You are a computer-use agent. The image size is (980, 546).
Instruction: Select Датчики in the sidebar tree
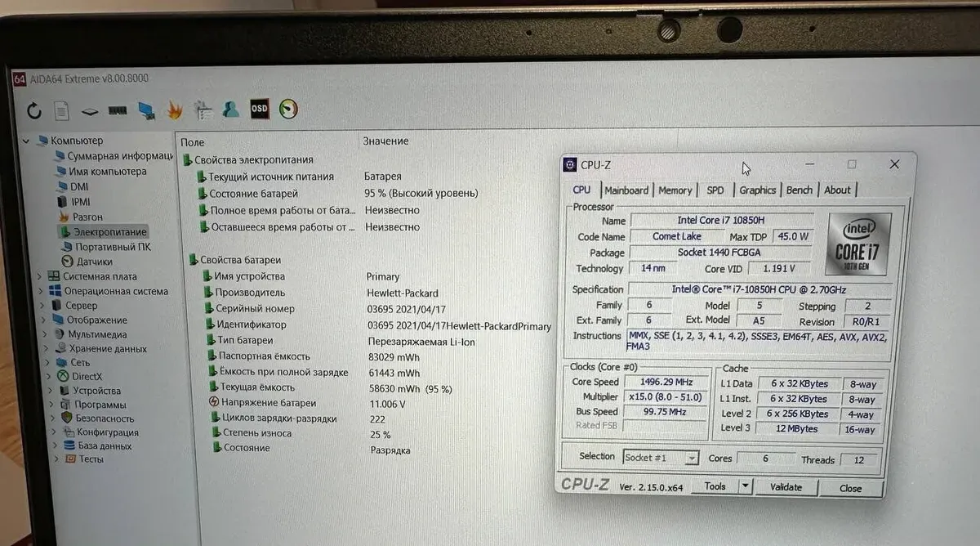(94, 262)
